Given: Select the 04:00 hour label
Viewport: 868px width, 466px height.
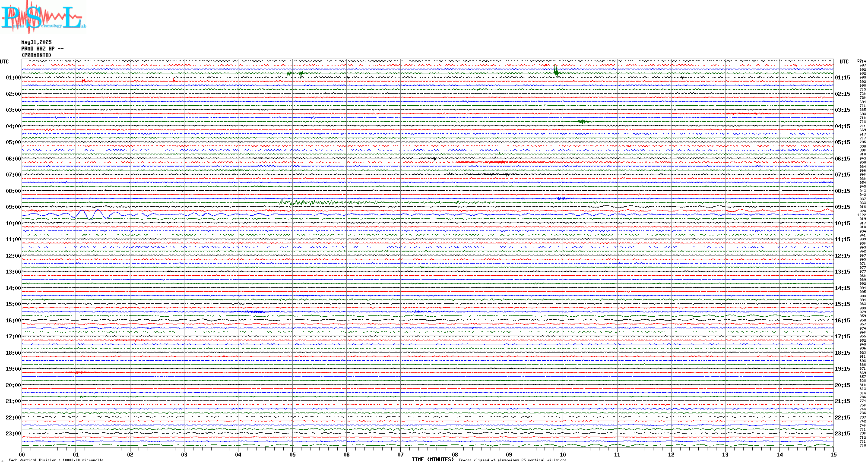Looking at the screenshot, I should click(13, 126).
